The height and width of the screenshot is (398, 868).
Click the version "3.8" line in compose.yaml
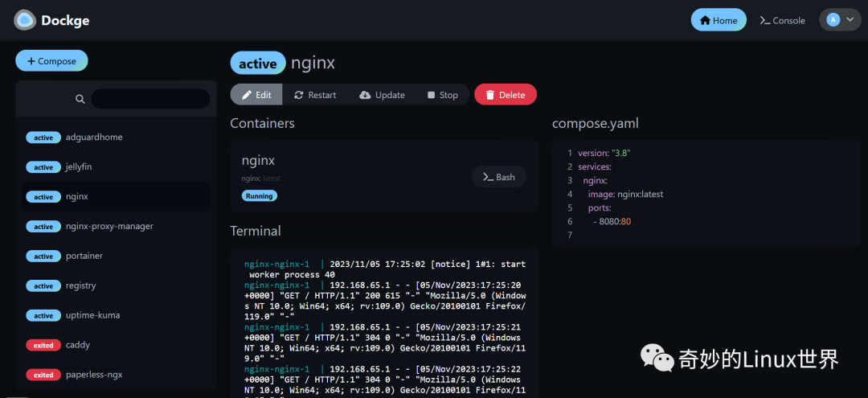coord(604,153)
